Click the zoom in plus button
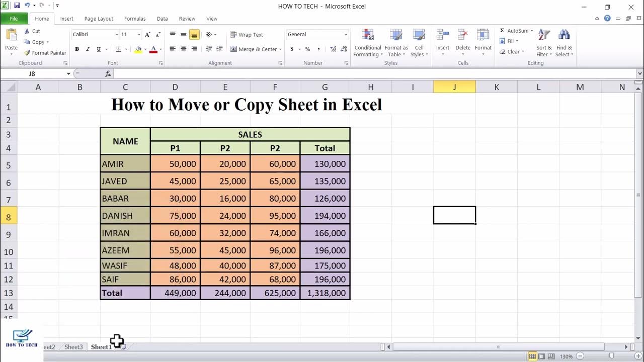Viewport: 644px width, 362px height. click(638, 356)
